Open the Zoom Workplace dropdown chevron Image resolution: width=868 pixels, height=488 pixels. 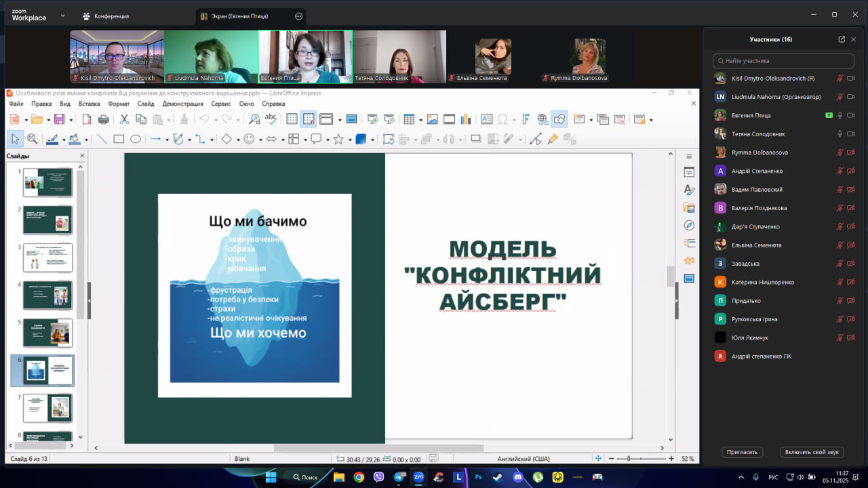click(63, 15)
